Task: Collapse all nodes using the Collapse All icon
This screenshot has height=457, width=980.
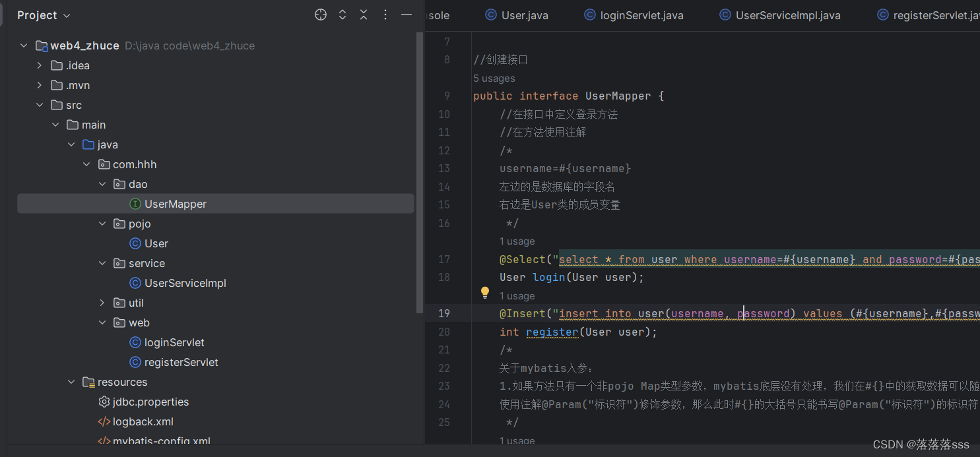Action: pyautogui.click(x=364, y=14)
